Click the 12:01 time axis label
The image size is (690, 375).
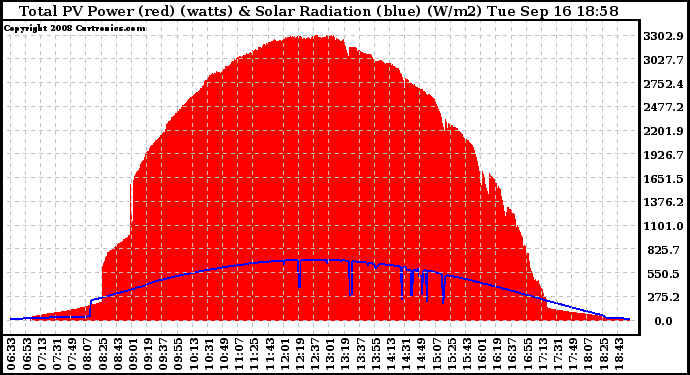284,353
